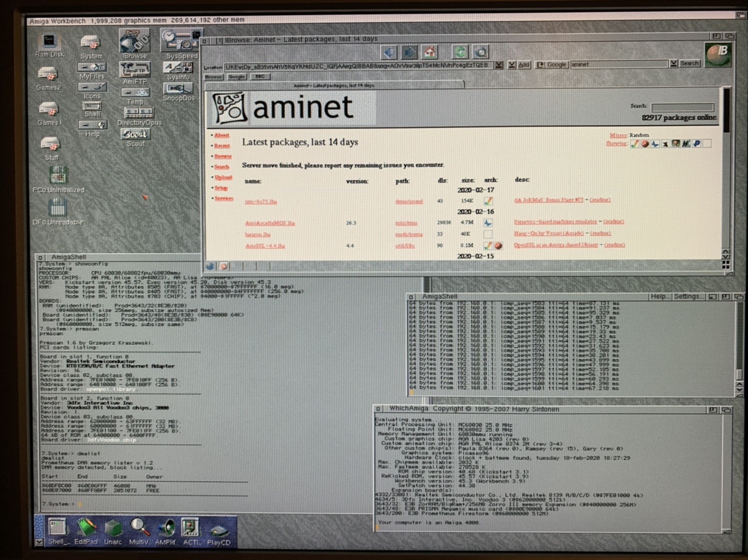Launch AmiFTP from the desktop
This screenshot has width=748, height=560.
coord(135,73)
